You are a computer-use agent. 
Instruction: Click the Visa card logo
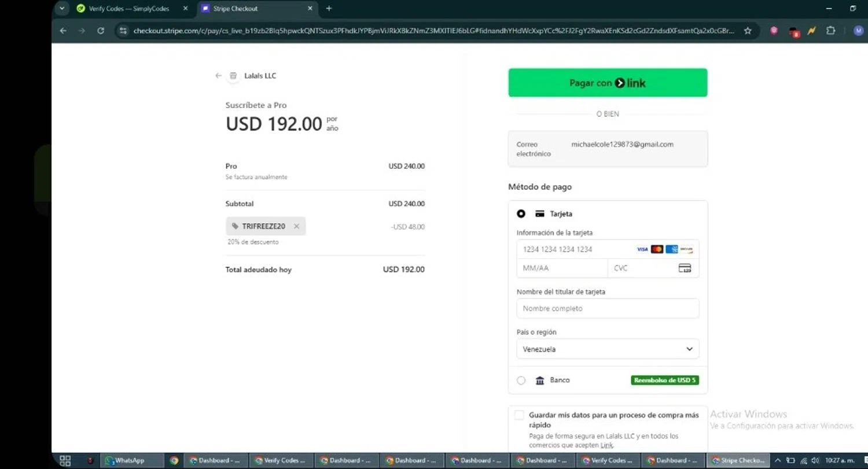click(642, 249)
